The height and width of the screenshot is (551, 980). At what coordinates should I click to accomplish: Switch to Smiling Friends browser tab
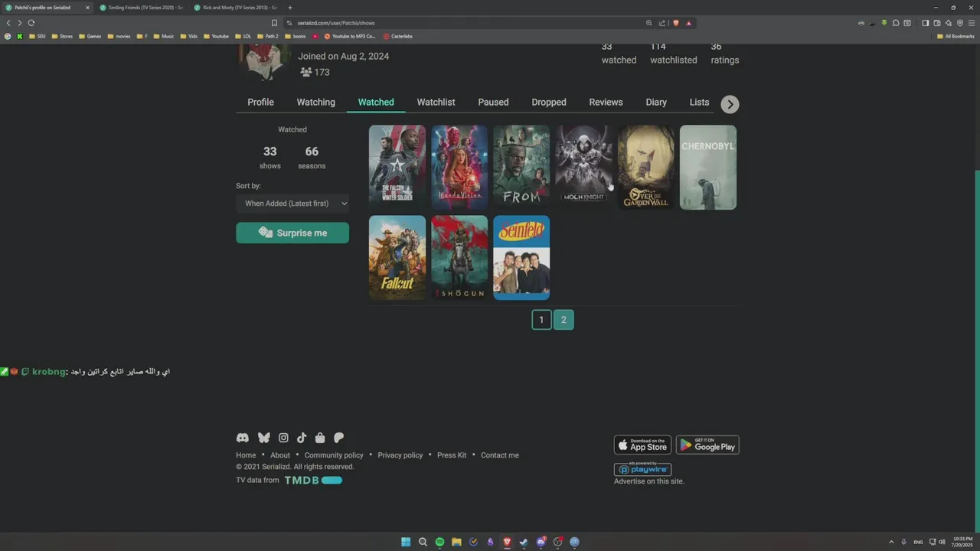pyautogui.click(x=140, y=8)
